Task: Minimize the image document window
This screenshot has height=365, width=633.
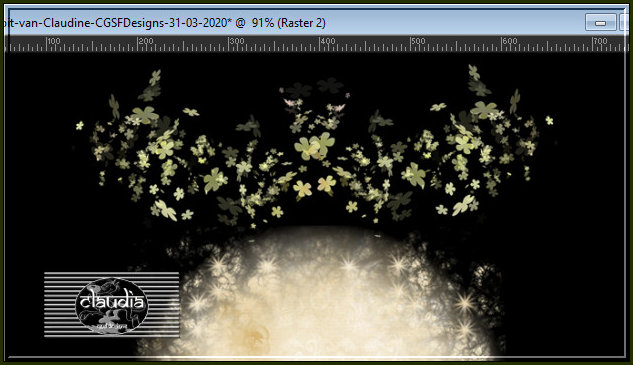Action: click(600, 23)
